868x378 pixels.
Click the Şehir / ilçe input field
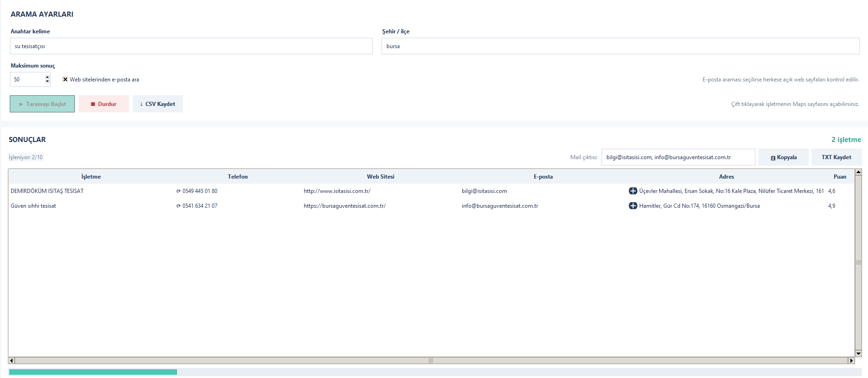620,46
